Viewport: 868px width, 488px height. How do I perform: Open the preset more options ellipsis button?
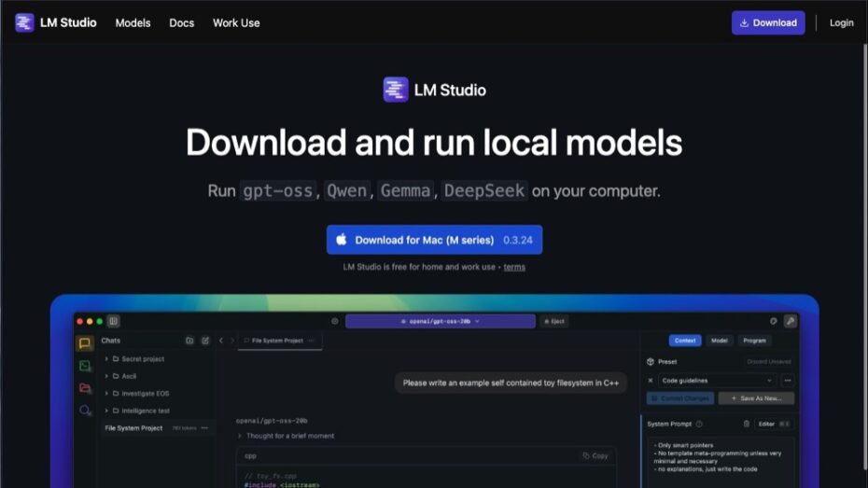788,381
